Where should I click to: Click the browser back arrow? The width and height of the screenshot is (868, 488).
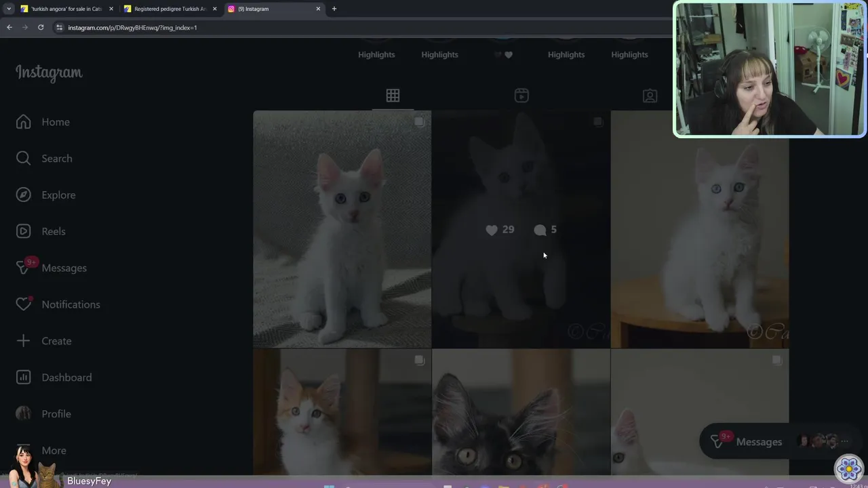(9, 27)
